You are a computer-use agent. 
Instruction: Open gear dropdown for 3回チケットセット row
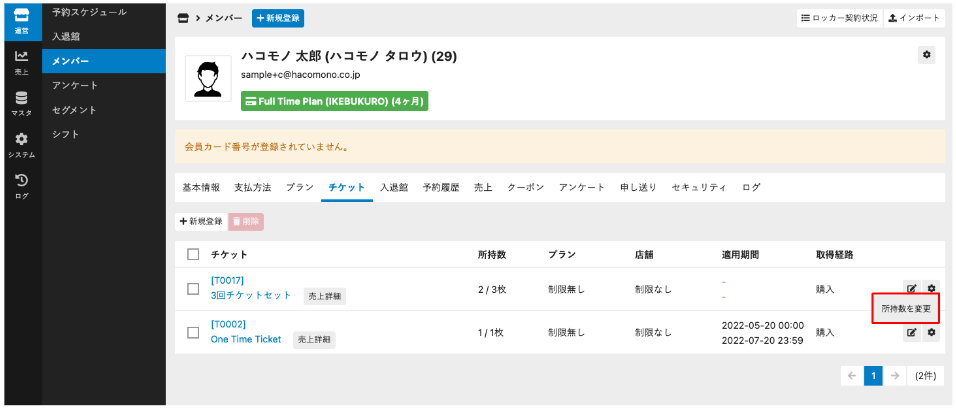931,289
